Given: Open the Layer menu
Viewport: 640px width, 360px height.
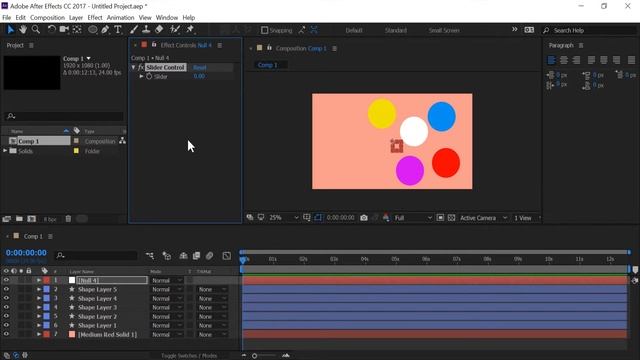Looking at the screenshot, I should 76,18.
